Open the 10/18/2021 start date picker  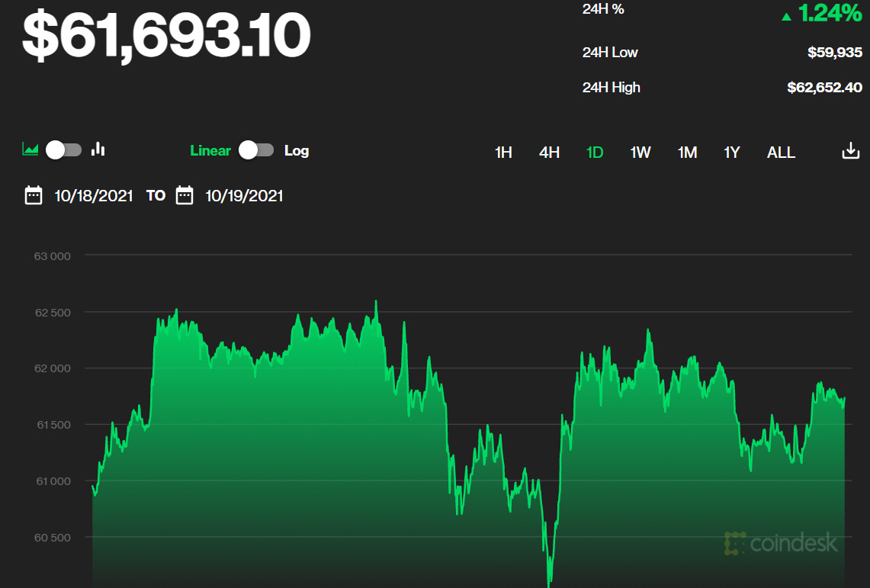(x=94, y=196)
